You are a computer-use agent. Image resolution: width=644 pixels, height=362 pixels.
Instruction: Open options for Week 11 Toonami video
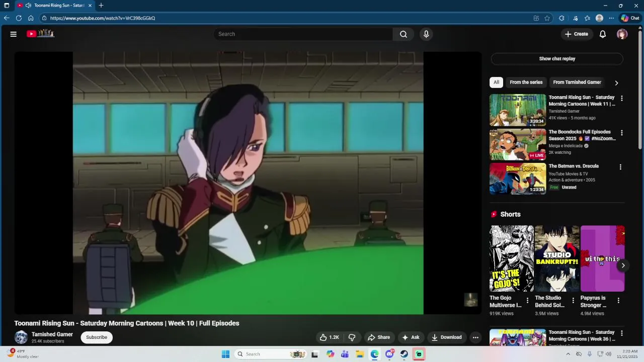pos(622,99)
